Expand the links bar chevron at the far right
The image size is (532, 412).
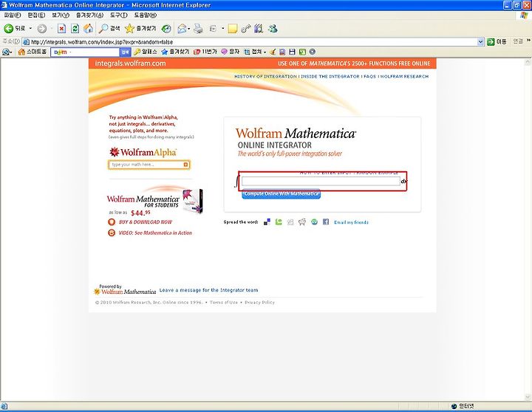coord(528,41)
